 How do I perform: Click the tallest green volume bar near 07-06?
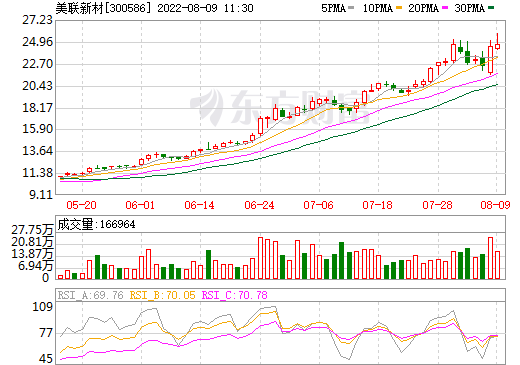pyautogui.click(x=341, y=260)
